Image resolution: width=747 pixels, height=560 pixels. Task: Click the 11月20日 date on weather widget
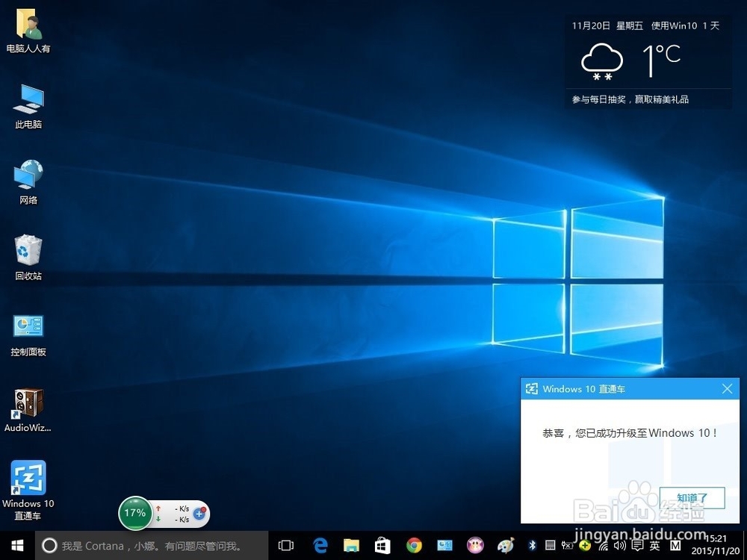click(x=591, y=25)
